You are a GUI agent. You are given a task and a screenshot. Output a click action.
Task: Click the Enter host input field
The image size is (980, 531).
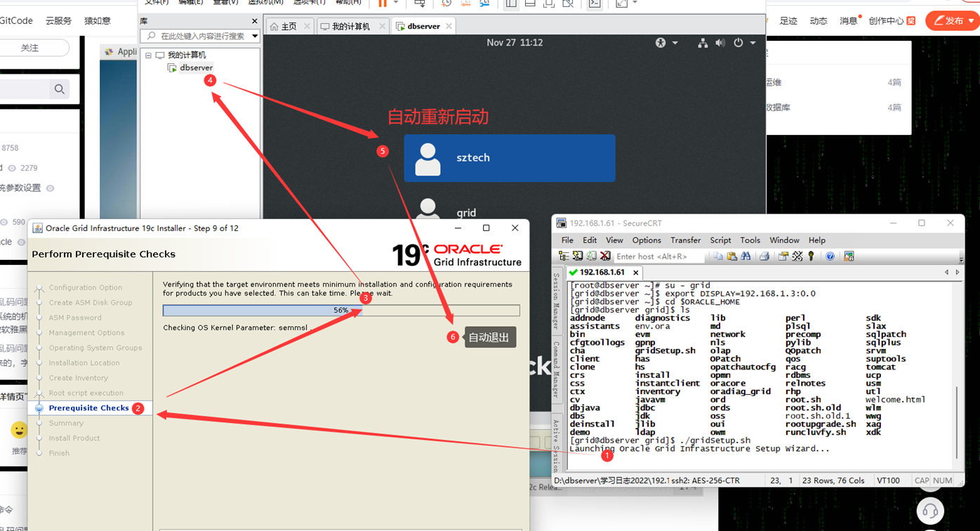[x=658, y=256]
